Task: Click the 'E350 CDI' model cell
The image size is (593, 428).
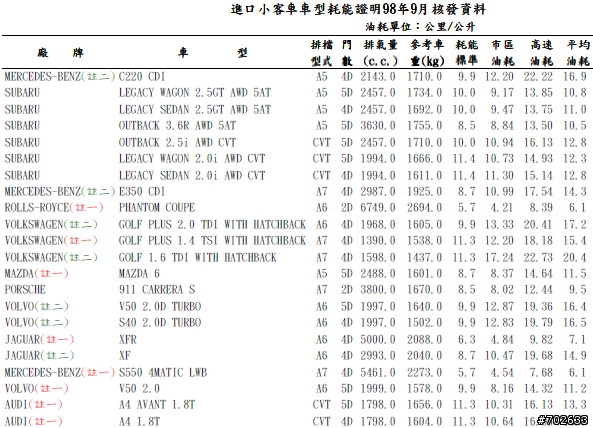Action: pos(142,192)
